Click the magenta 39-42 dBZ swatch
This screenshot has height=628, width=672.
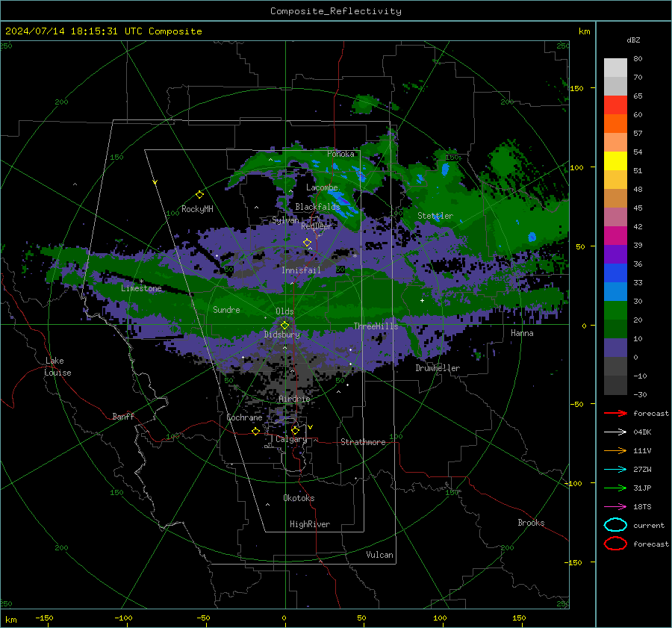coord(615,236)
